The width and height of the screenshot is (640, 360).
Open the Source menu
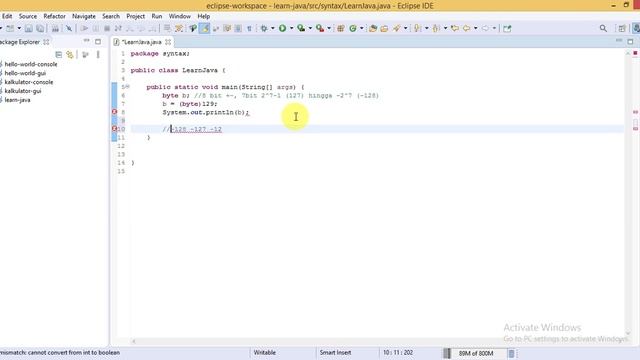[x=28, y=16]
